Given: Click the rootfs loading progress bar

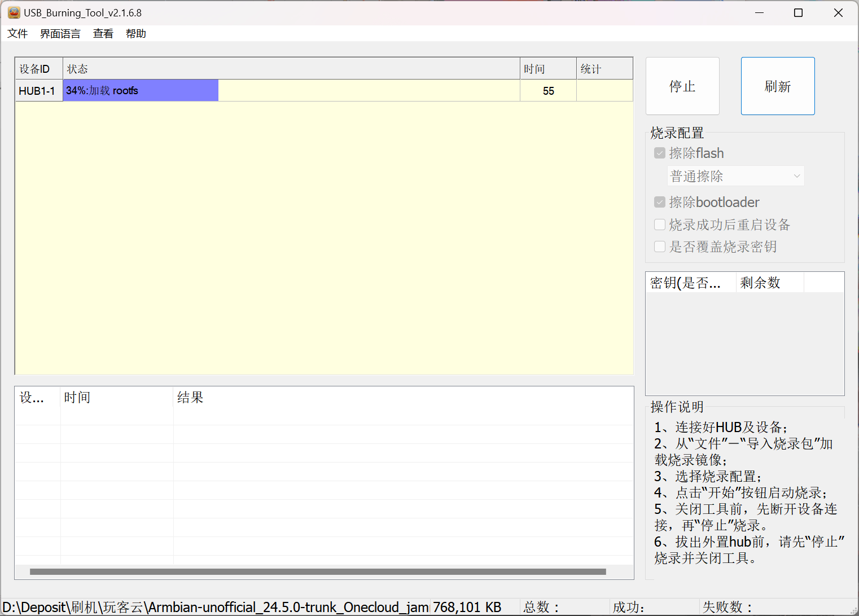Looking at the screenshot, I should 141,91.
